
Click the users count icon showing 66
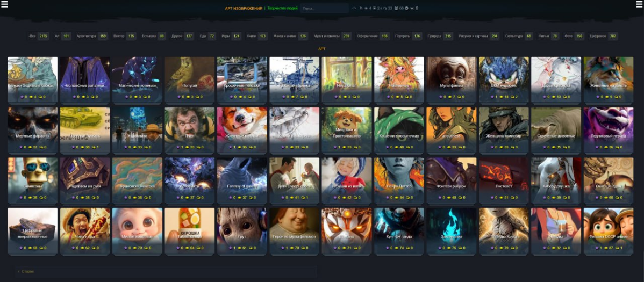coord(396,8)
